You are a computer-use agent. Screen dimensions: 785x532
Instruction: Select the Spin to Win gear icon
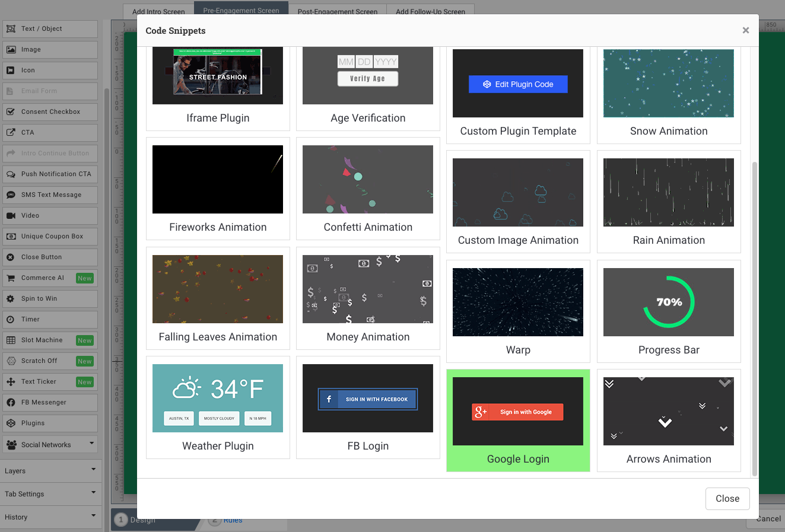tap(11, 299)
